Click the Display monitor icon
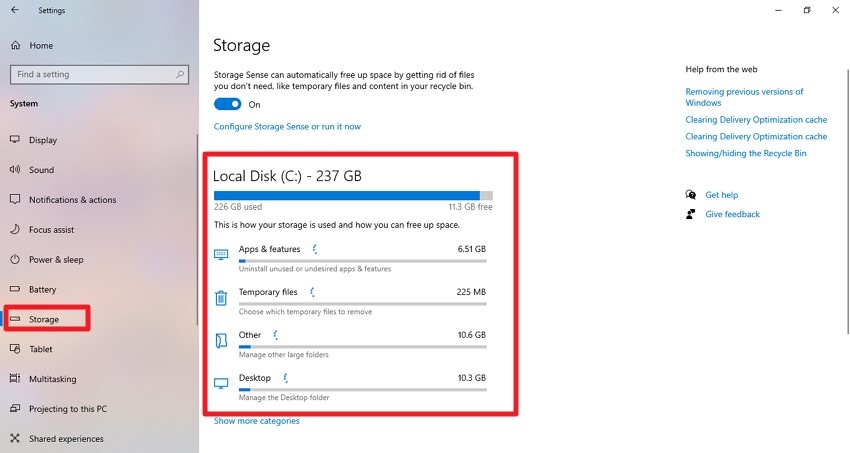This screenshot has width=850, height=453. (15, 140)
